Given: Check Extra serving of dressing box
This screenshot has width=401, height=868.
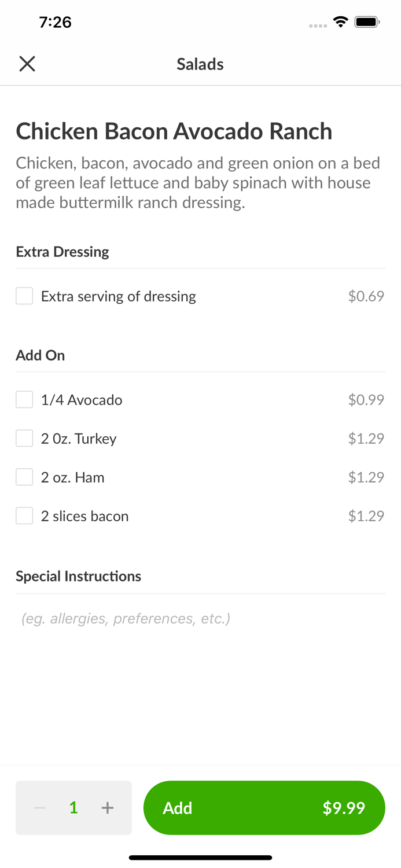Looking at the screenshot, I should click(x=24, y=296).
